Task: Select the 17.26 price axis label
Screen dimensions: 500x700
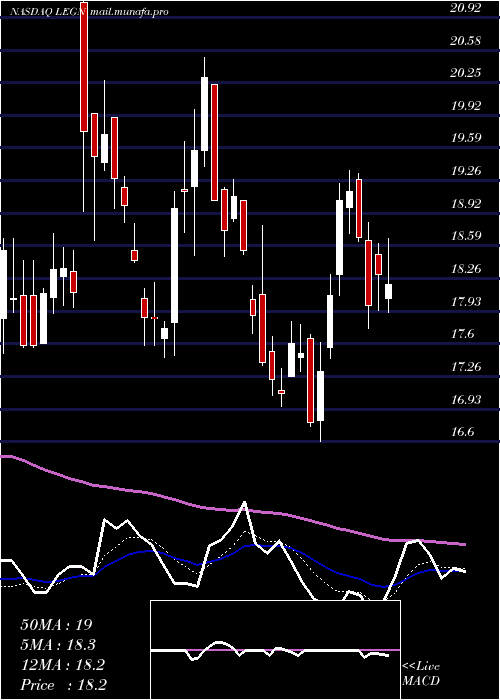Action: click(466, 367)
